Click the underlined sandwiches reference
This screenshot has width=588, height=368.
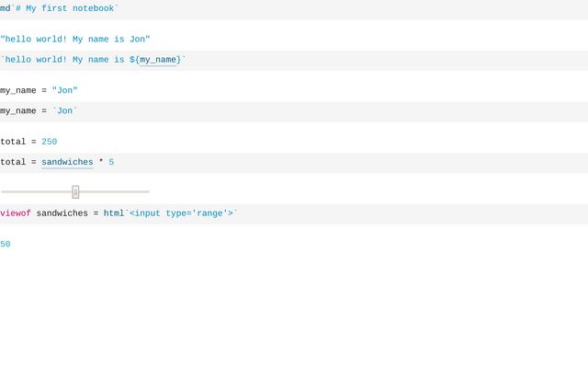[x=67, y=162]
